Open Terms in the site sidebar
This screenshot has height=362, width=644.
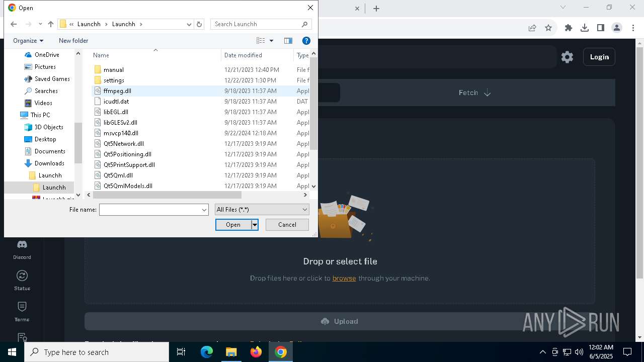[x=22, y=312]
